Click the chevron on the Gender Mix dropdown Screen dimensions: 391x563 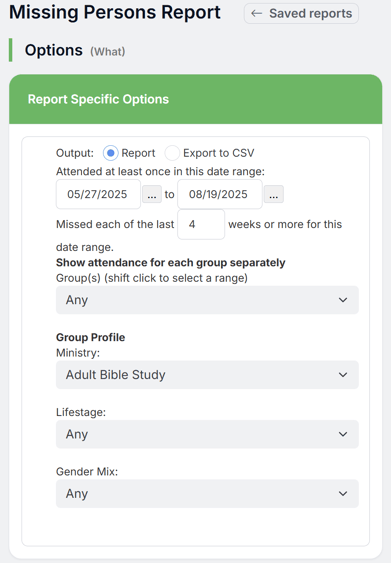(x=343, y=494)
